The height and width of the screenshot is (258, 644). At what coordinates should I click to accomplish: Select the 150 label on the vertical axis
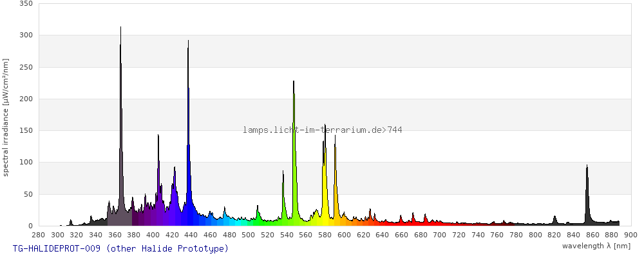pyautogui.click(x=26, y=130)
